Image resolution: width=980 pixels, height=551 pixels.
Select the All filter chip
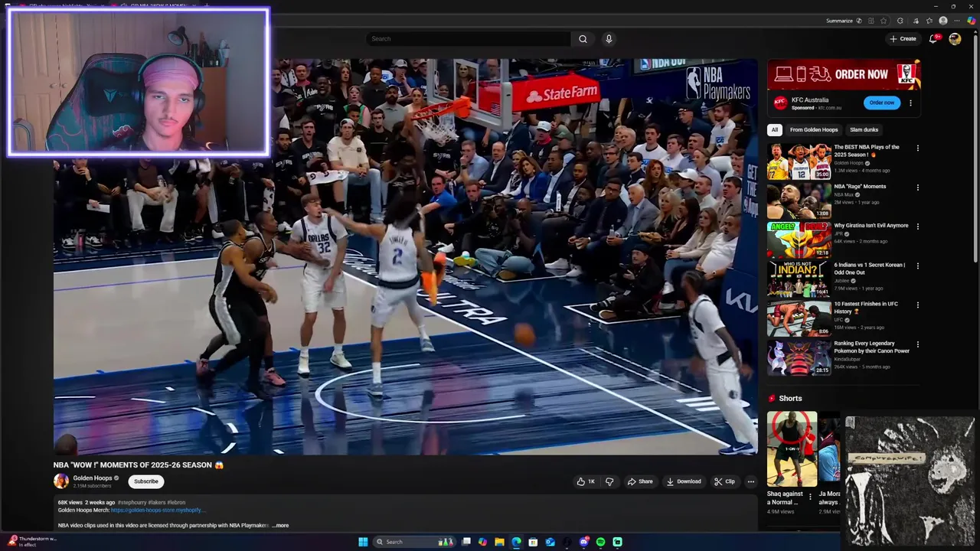pyautogui.click(x=775, y=129)
